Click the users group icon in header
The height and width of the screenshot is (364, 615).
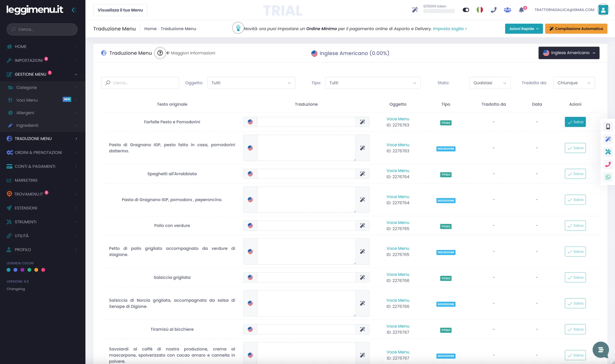point(507,10)
